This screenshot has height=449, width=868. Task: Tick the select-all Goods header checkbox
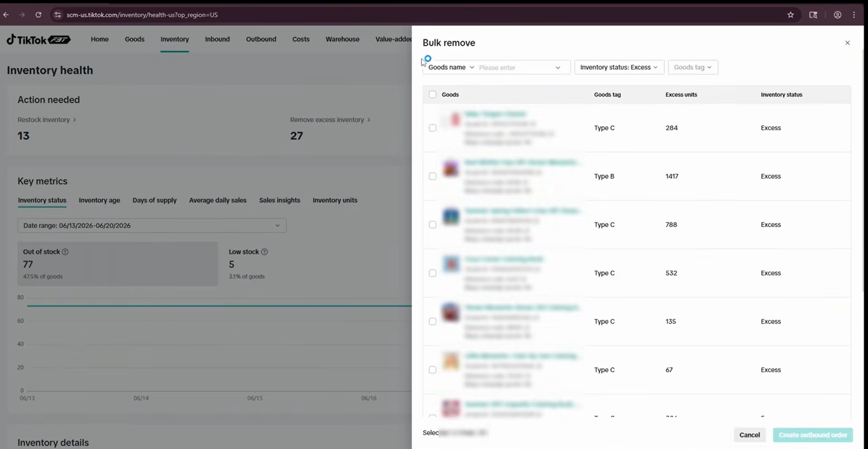433,95
